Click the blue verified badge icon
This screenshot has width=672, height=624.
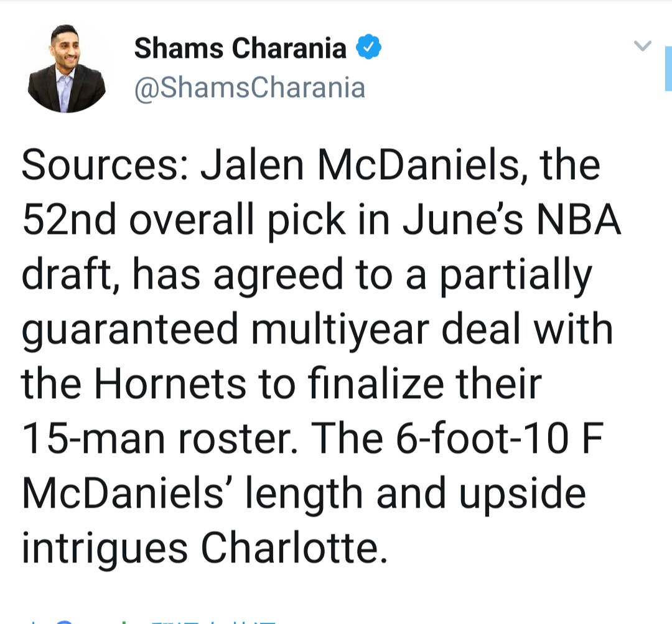tap(368, 48)
